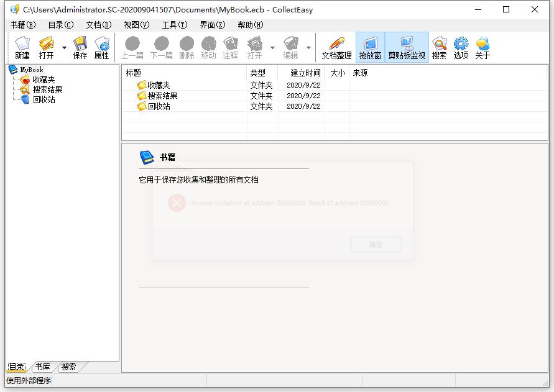Expand the dropdown arrow beside the grayed 打开 button
This screenshot has height=392, width=554.
click(x=272, y=48)
